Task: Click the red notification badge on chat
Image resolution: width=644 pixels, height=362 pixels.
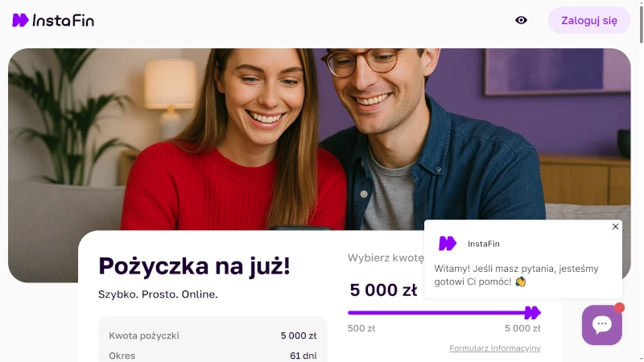Action: coord(619,308)
